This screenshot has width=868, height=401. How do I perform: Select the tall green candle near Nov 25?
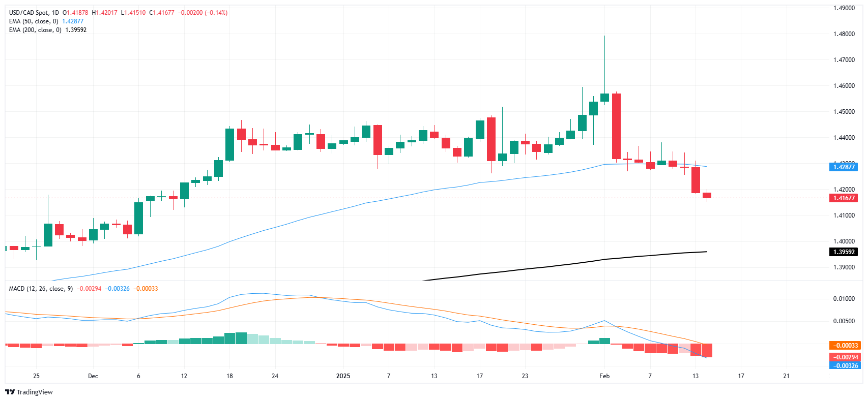click(48, 235)
